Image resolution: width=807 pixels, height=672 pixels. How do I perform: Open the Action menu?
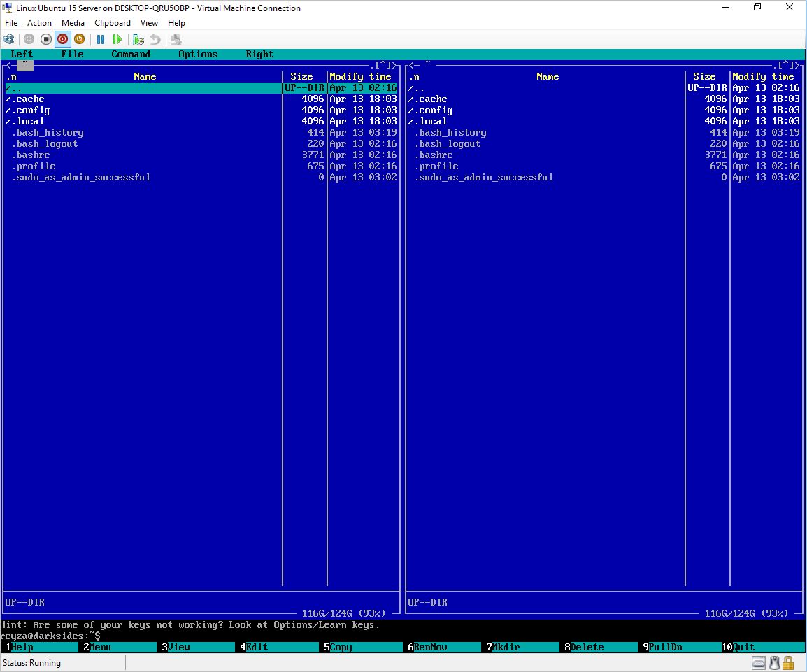[39, 23]
